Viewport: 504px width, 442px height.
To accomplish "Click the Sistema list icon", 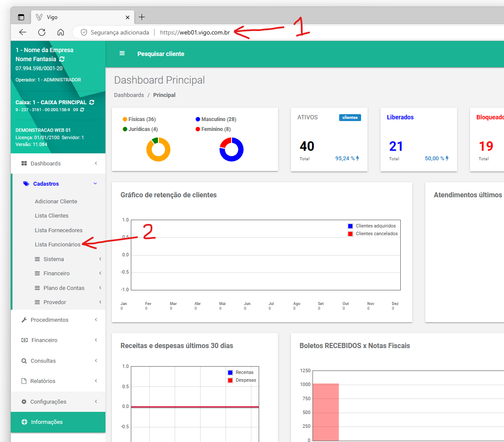I will [x=37, y=259].
